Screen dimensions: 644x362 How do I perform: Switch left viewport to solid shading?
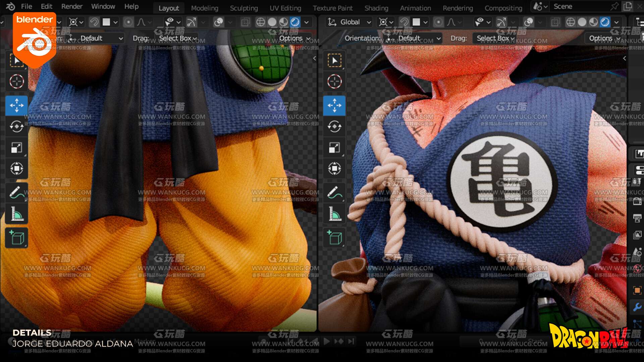coord(272,22)
